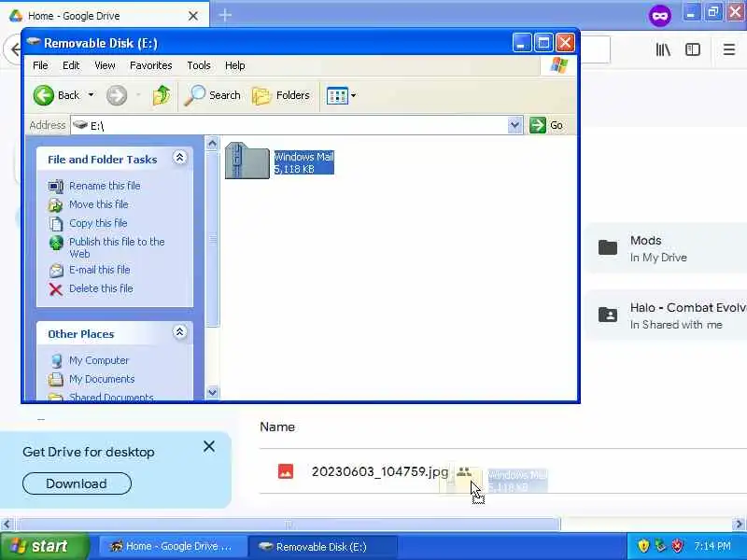Image resolution: width=747 pixels, height=560 pixels.
Task: Click the Name column header in Drive
Action: pos(277,427)
